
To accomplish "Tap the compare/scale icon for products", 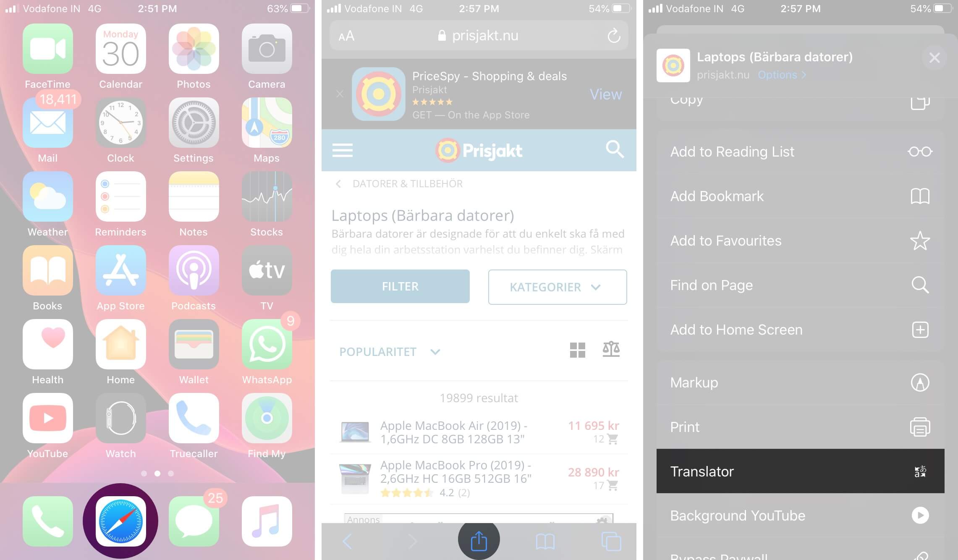I will pos(610,350).
